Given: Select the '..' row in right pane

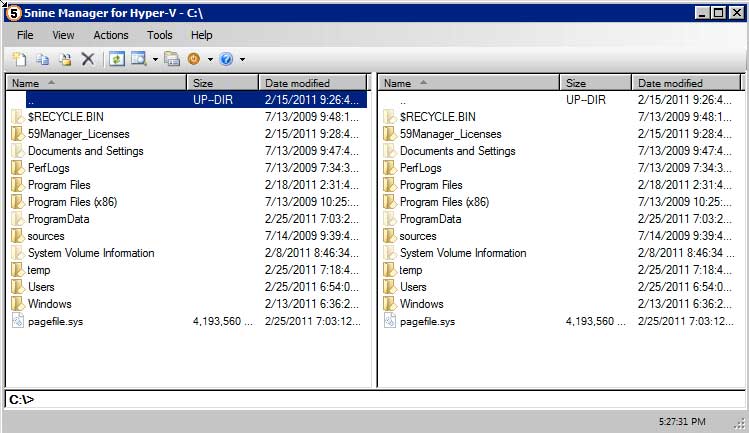Looking at the screenshot, I should [x=566, y=100].
